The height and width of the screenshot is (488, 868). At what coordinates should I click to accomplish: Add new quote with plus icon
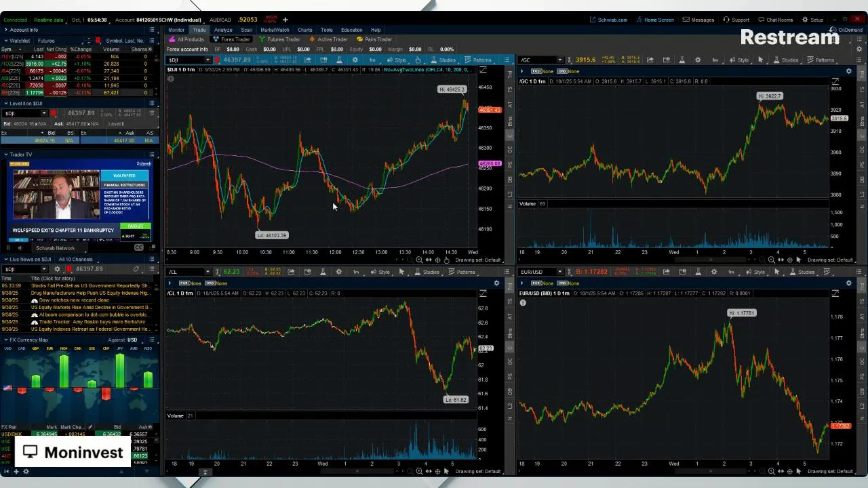coord(285,20)
